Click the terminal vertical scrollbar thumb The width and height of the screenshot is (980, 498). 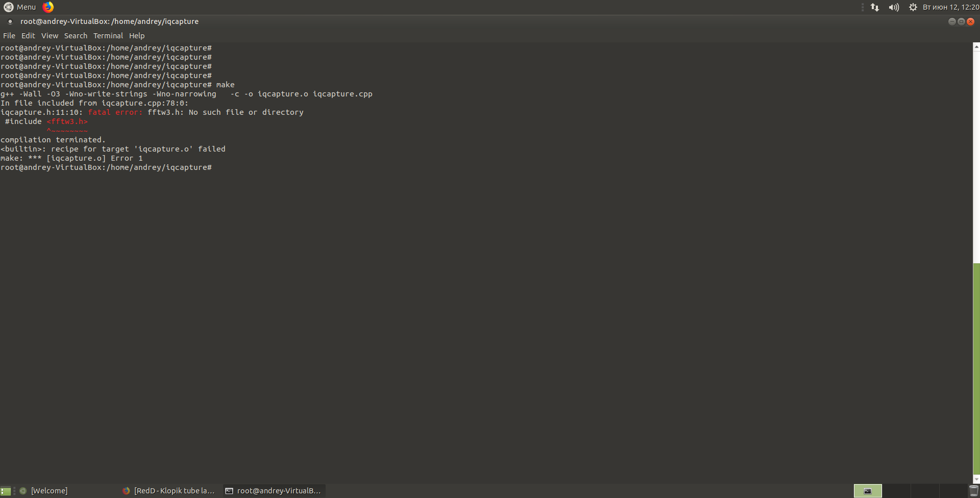(976, 367)
